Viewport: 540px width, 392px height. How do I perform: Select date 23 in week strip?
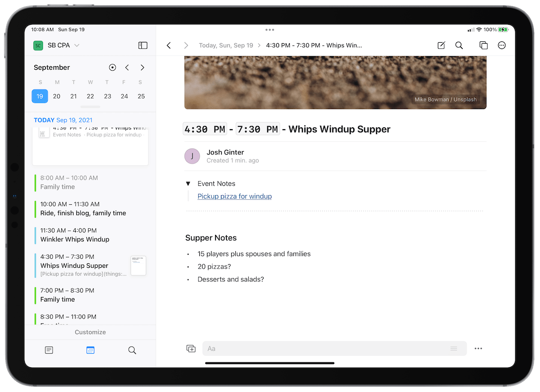pos(108,96)
